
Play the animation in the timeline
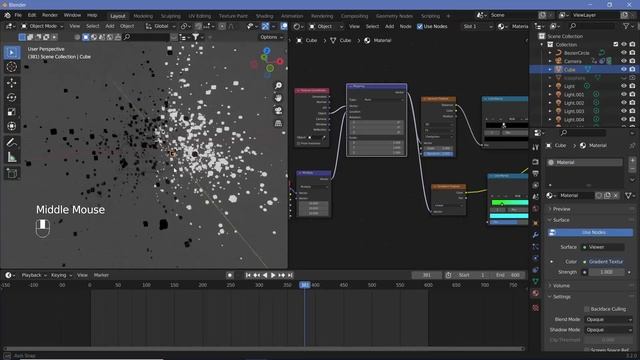tap(273, 275)
